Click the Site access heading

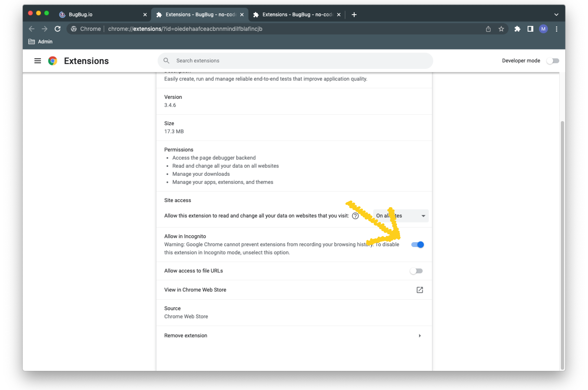177,200
